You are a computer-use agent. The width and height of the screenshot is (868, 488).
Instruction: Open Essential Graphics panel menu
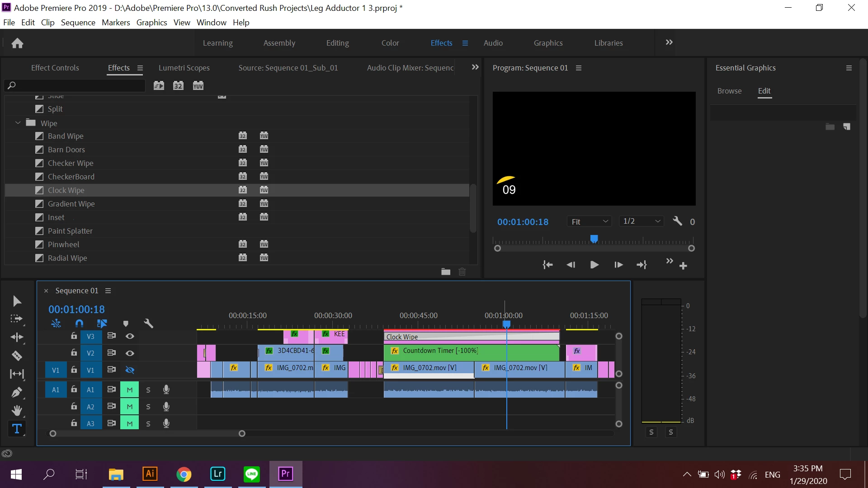click(x=849, y=68)
